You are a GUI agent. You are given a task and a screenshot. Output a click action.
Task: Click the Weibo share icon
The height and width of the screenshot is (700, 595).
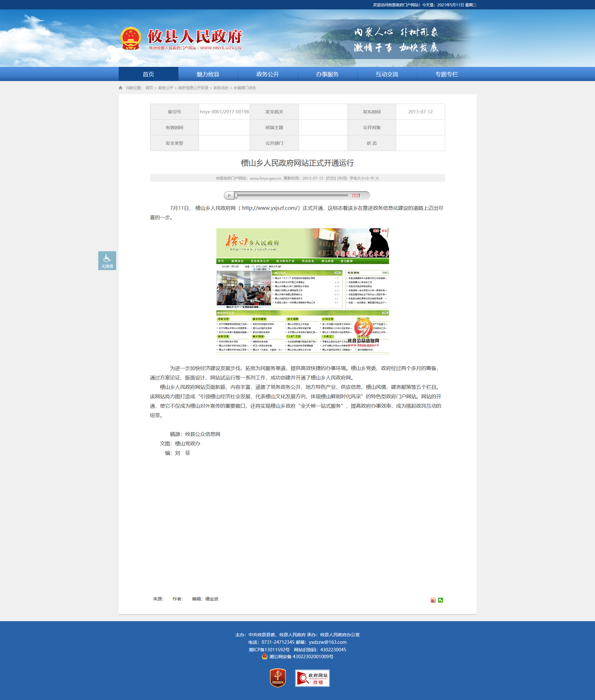tap(433, 600)
